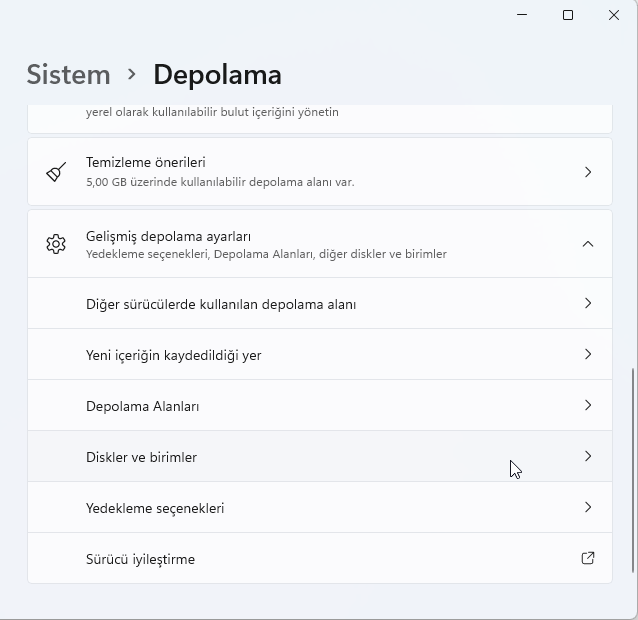The image size is (638, 620).
Task: Open the Diğer sürücülerde kullanılan depolama alanı label
Action: click(221, 304)
